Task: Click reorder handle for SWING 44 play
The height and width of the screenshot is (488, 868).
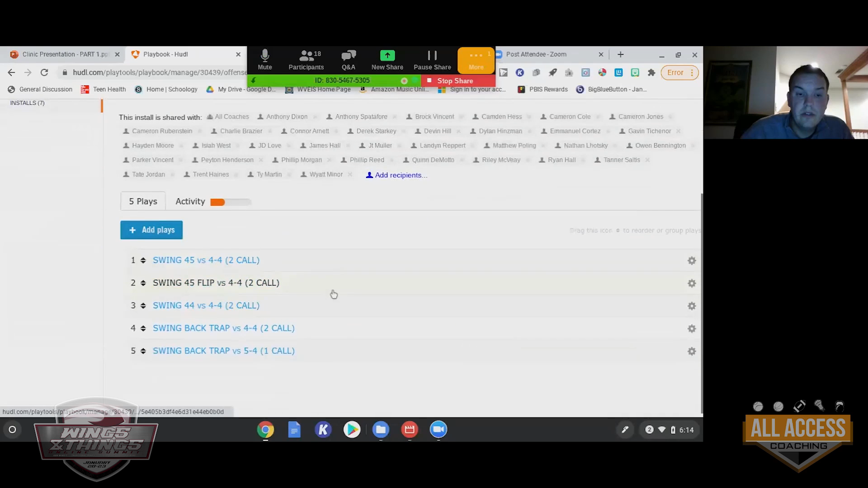Action: pyautogui.click(x=143, y=306)
